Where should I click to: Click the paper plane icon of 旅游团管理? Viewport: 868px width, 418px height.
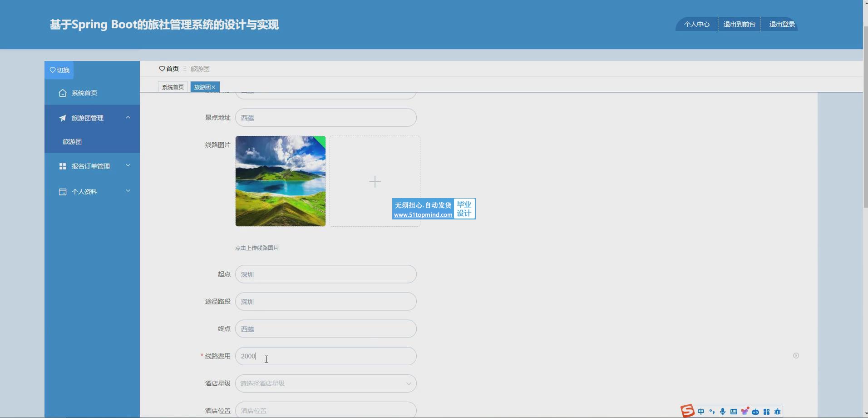(63, 118)
